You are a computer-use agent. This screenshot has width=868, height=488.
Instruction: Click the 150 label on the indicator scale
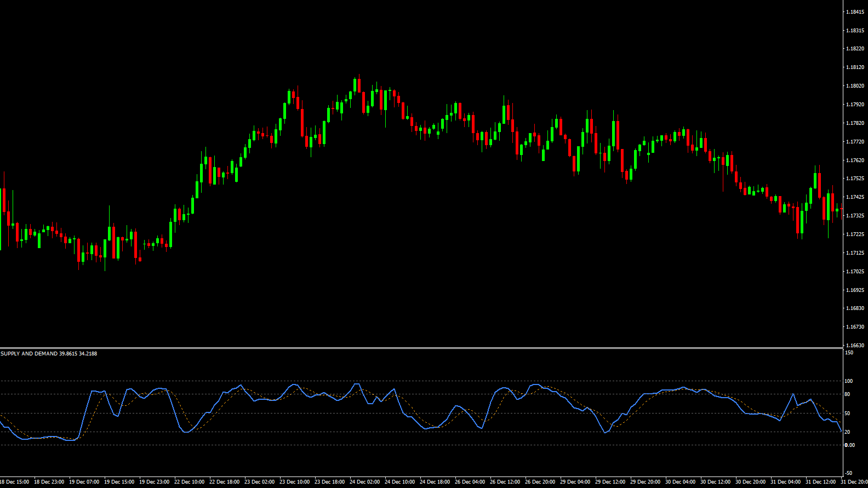pyautogui.click(x=849, y=353)
